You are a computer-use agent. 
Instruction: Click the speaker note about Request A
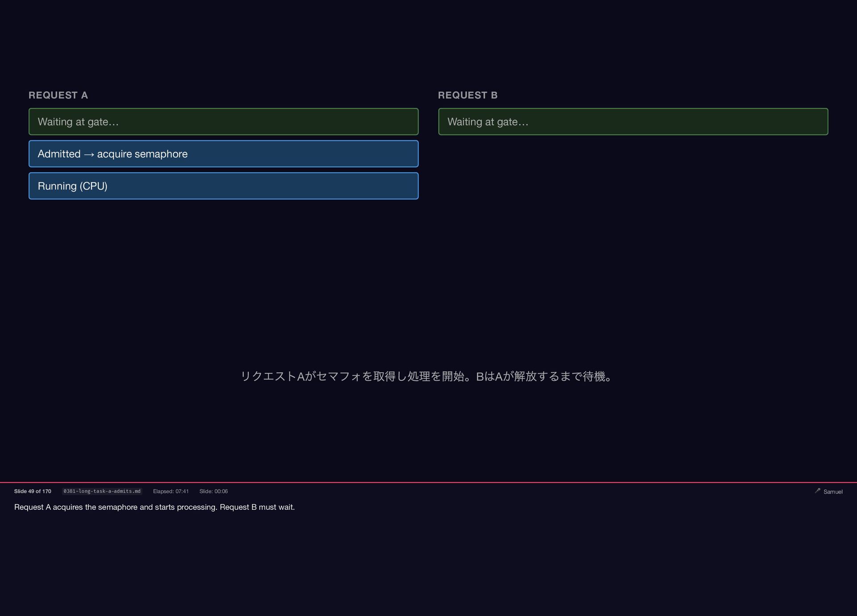point(154,507)
